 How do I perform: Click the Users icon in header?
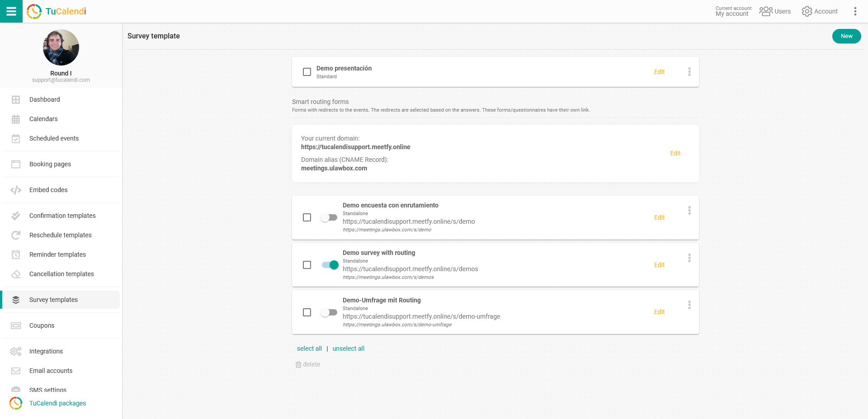[x=765, y=11]
